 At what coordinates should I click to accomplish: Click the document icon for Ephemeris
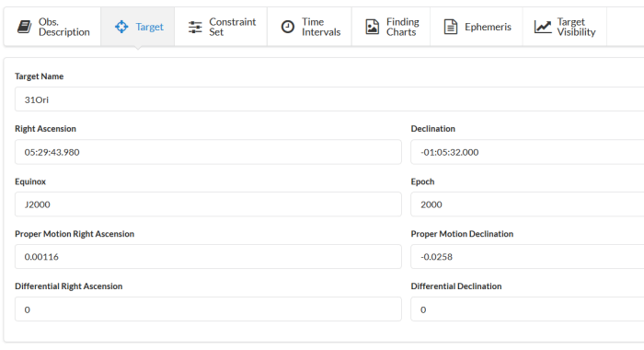pos(451,27)
